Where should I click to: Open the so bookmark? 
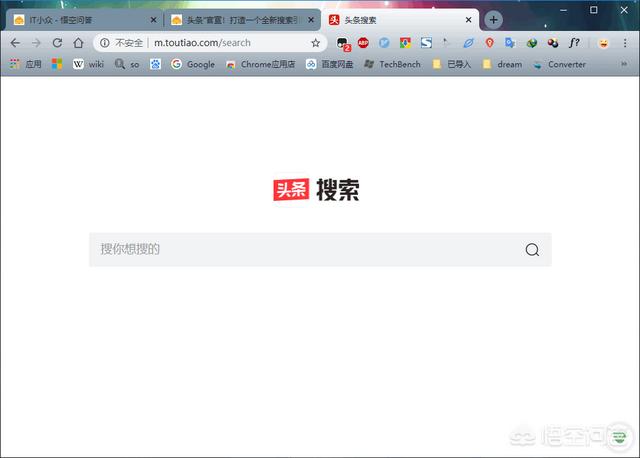click(127, 64)
